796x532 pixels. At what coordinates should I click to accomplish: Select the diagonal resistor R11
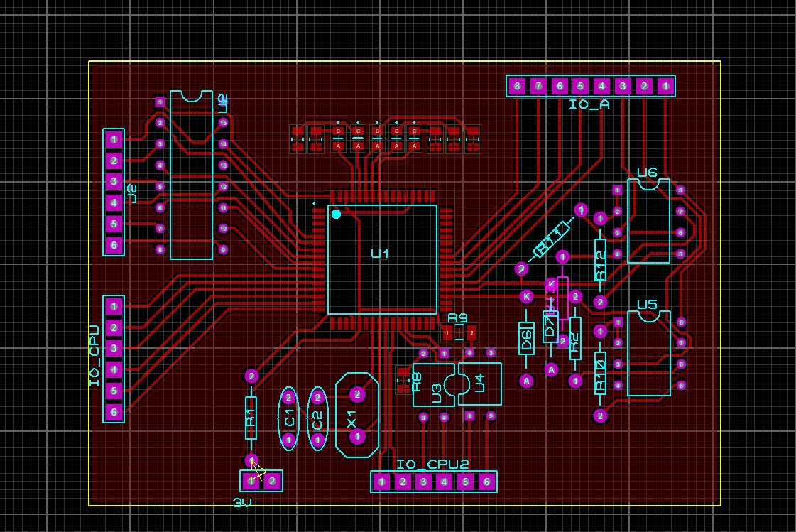pyautogui.click(x=552, y=238)
